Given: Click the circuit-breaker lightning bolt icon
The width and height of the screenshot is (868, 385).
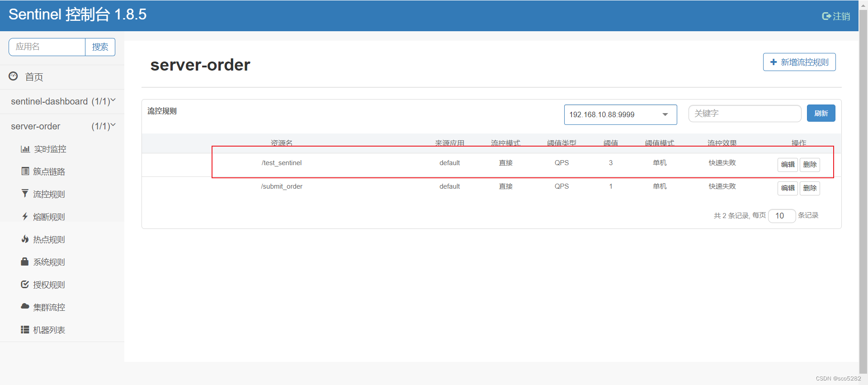Looking at the screenshot, I should point(25,216).
